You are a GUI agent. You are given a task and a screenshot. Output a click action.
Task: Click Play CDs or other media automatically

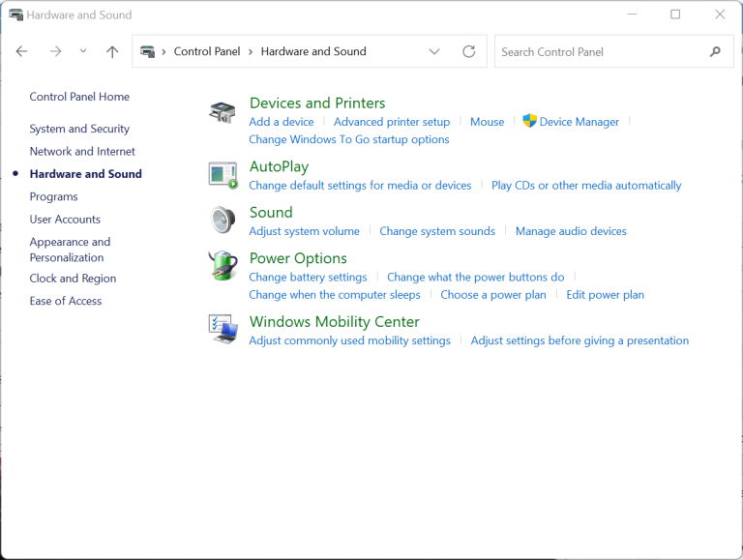(585, 186)
